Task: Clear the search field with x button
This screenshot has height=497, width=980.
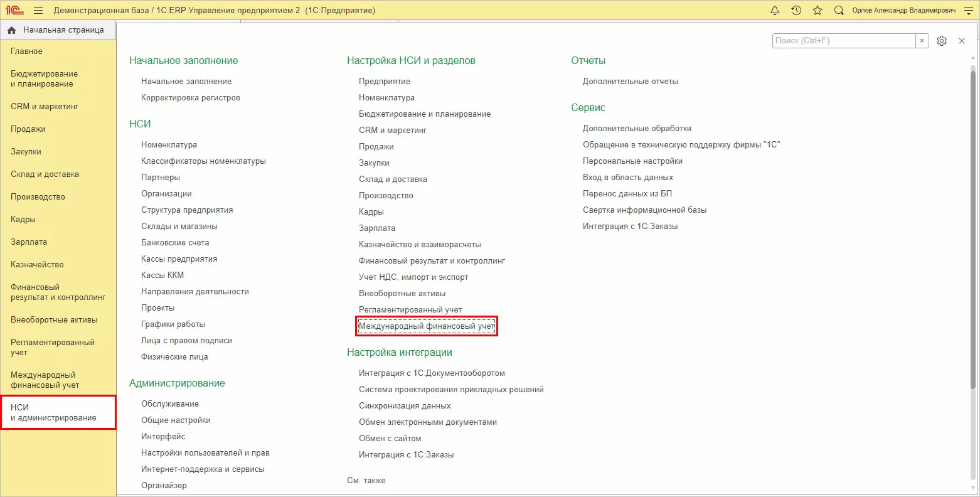Action: [x=922, y=41]
